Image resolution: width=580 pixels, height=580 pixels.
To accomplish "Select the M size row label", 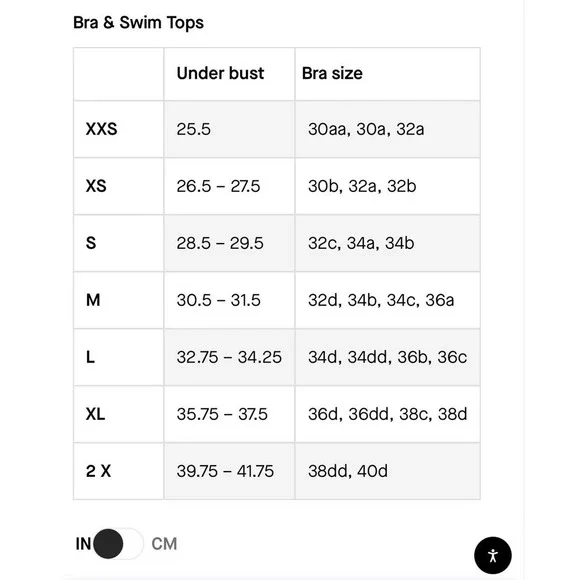I will (93, 300).
